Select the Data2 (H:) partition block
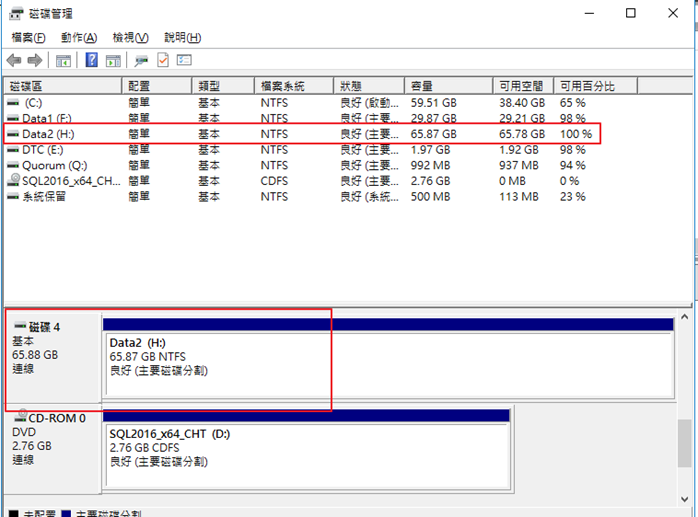 coord(387,363)
